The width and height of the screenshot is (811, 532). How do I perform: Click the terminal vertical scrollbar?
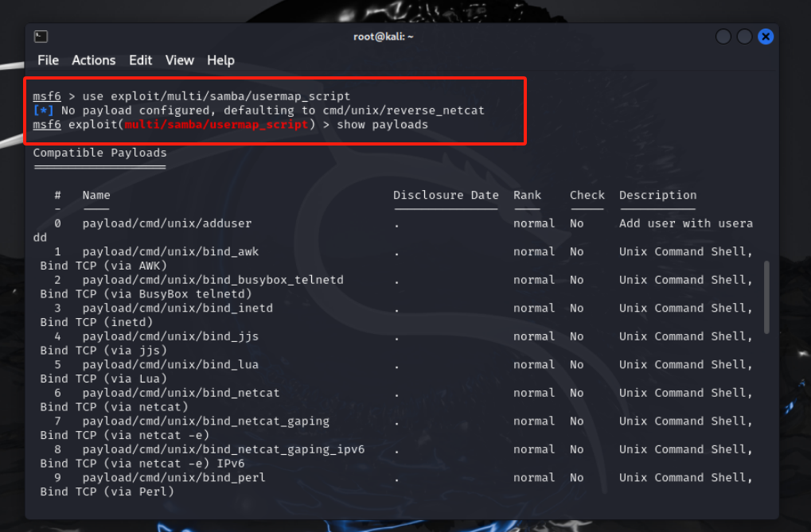[x=766, y=297]
